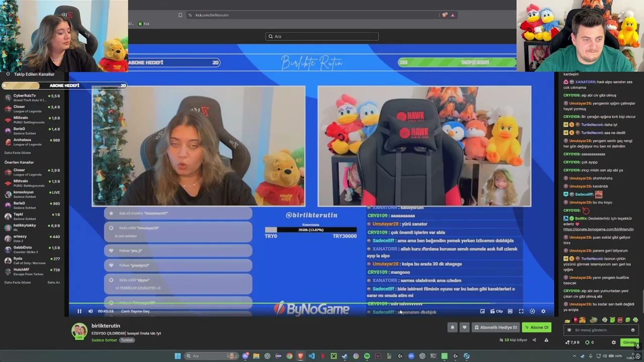
Task: Follow channel with the heart button
Action: click(464, 327)
